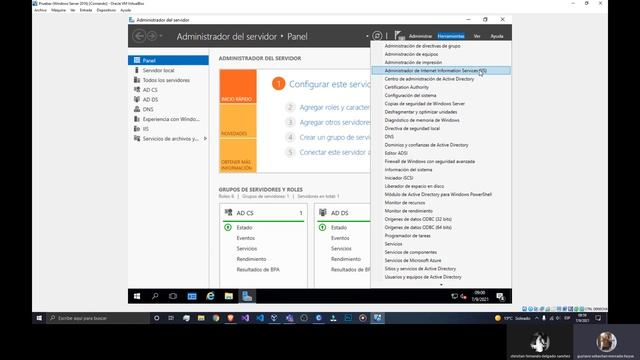Open guest Action Center notification icon
640x360 pixels.
click(500, 297)
